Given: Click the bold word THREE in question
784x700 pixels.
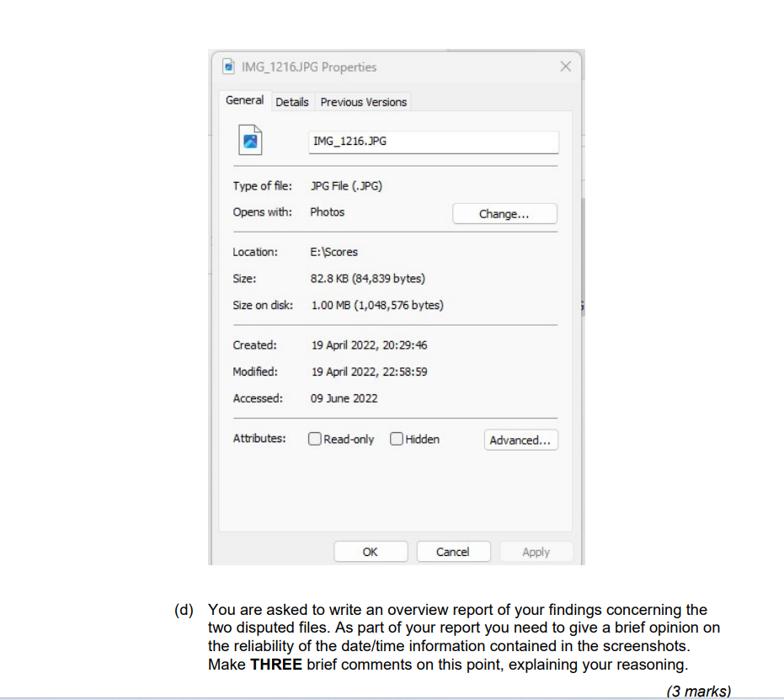Looking at the screenshot, I should coord(276,665).
